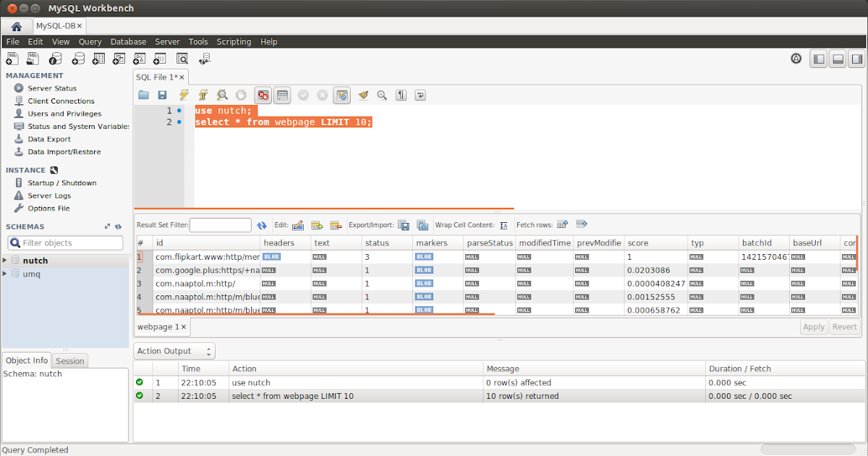Create a new SQL tab icon
Screen dimensions: 868x456
[x=12, y=59]
